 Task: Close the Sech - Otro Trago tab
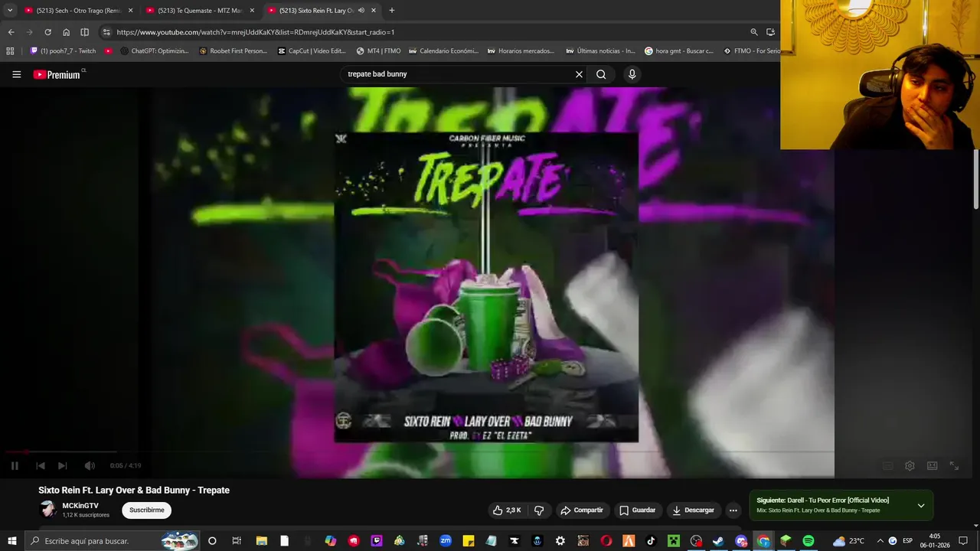pos(130,11)
